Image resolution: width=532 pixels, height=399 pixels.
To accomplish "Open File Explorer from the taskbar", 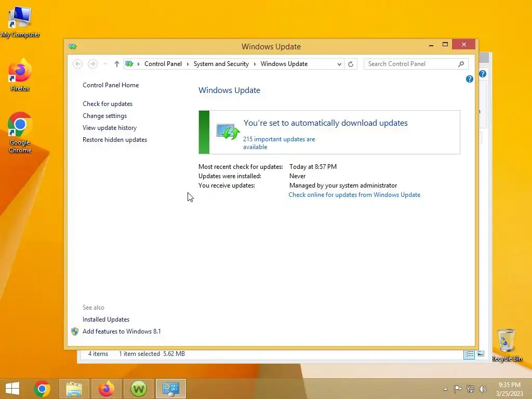I will pyautogui.click(x=74, y=389).
